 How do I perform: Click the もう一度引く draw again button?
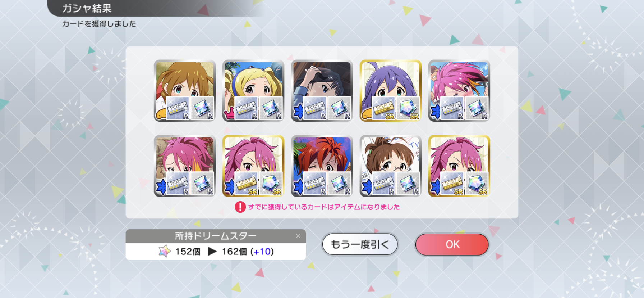coord(360,244)
